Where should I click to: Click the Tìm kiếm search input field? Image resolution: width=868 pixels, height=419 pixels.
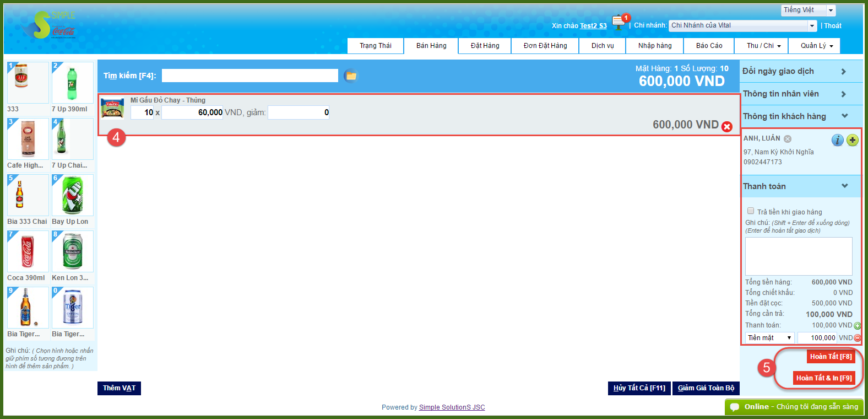(249, 76)
